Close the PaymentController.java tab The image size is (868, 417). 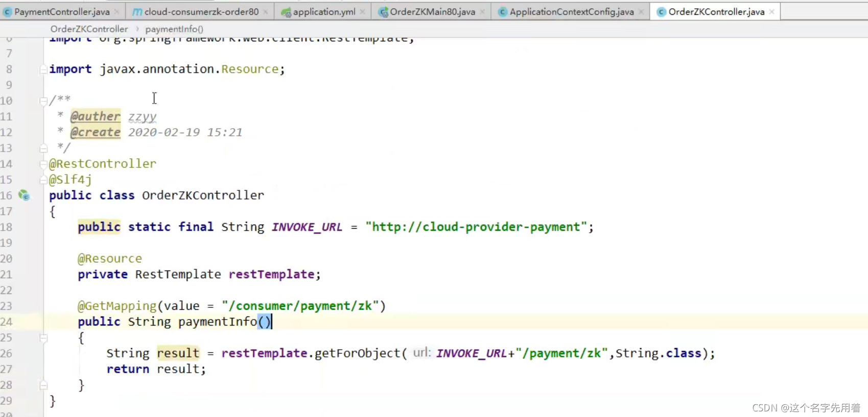pyautogui.click(x=117, y=12)
